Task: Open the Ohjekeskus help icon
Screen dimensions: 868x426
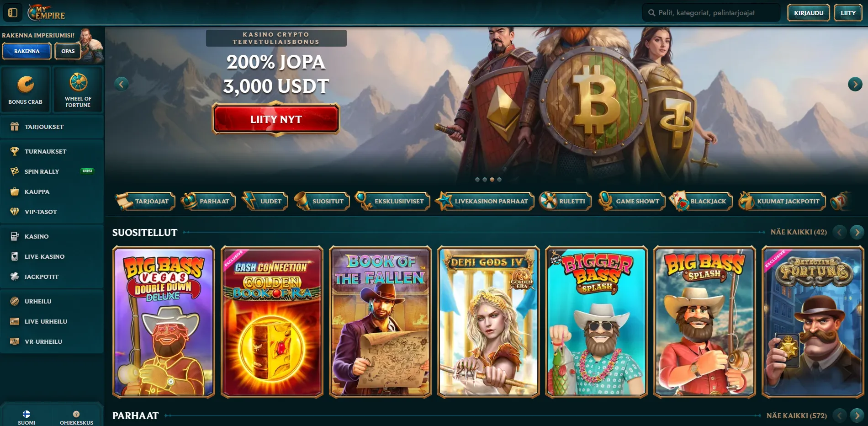Action: (76, 414)
